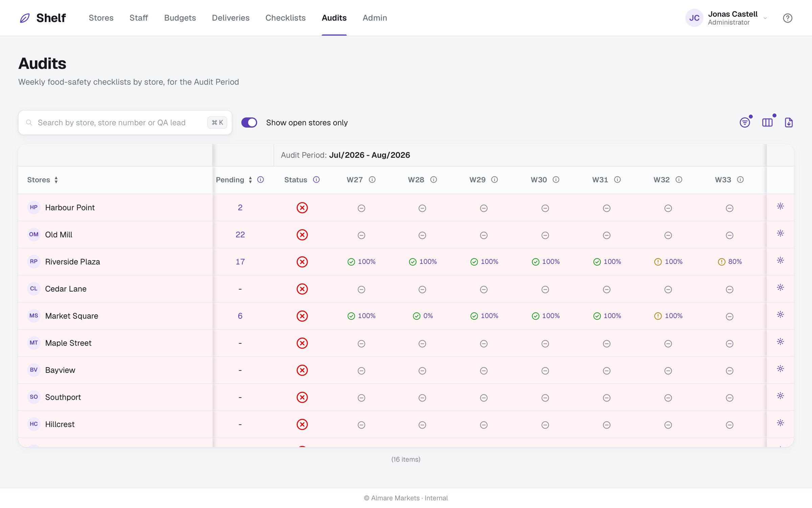812x508 pixels.
Task: Click the W27 info icon
Action: [x=372, y=179]
